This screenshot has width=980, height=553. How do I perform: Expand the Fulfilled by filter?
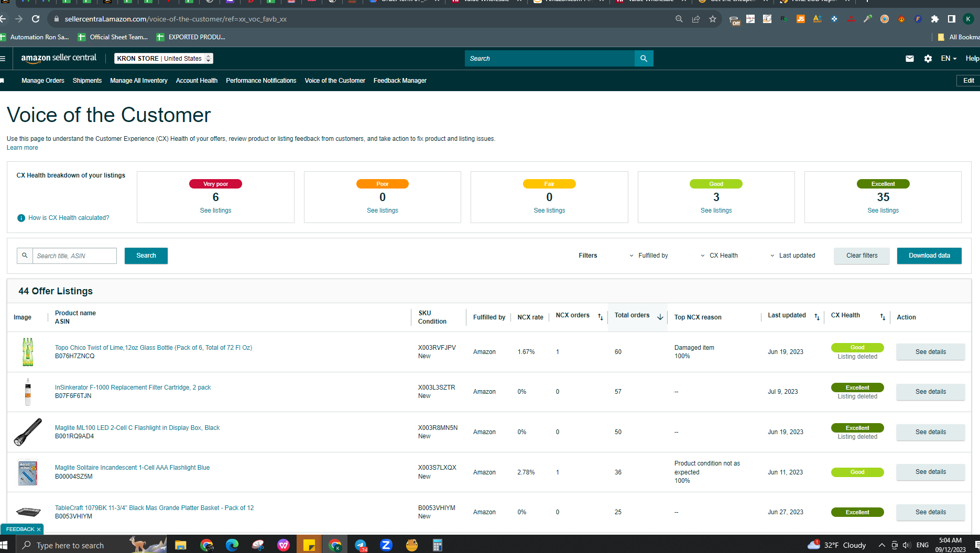[649, 256]
